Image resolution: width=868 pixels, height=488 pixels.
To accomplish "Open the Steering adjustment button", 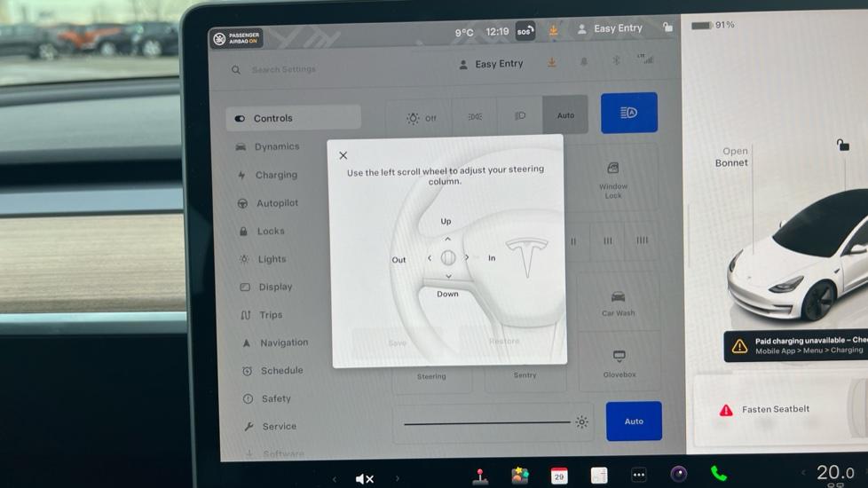I will 432,377.
